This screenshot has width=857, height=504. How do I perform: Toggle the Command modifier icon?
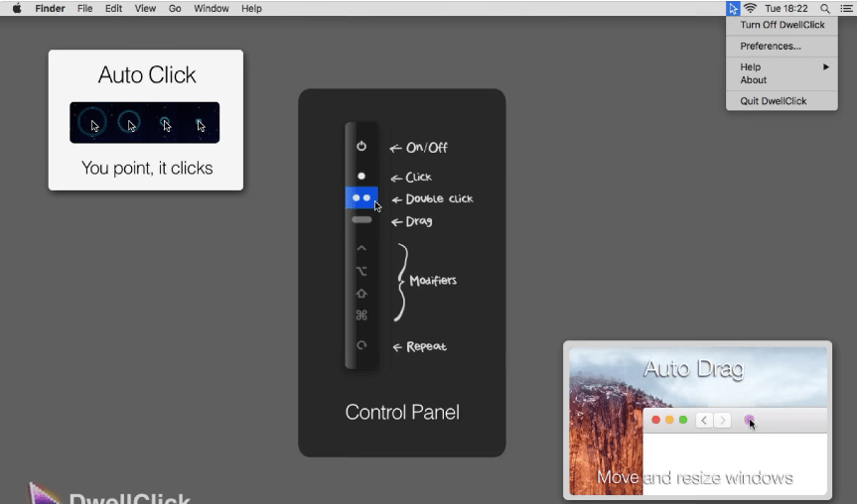pos(361,315)
